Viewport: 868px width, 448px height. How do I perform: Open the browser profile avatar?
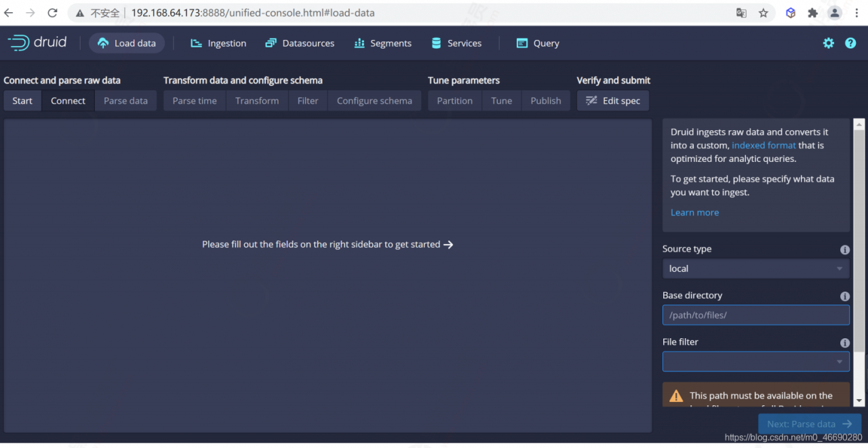click(x=835, y=13)
